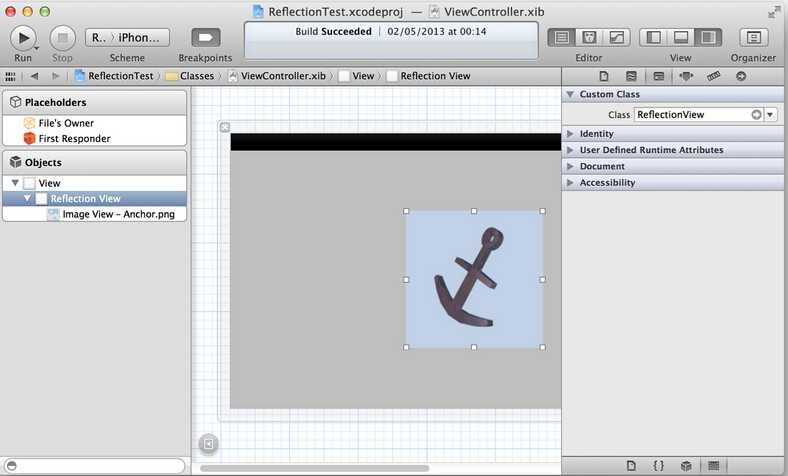The height and width of the screenshot is (476, 788).
Task: Click the Class jump arrow icon
Action: [x=756, y=115]
